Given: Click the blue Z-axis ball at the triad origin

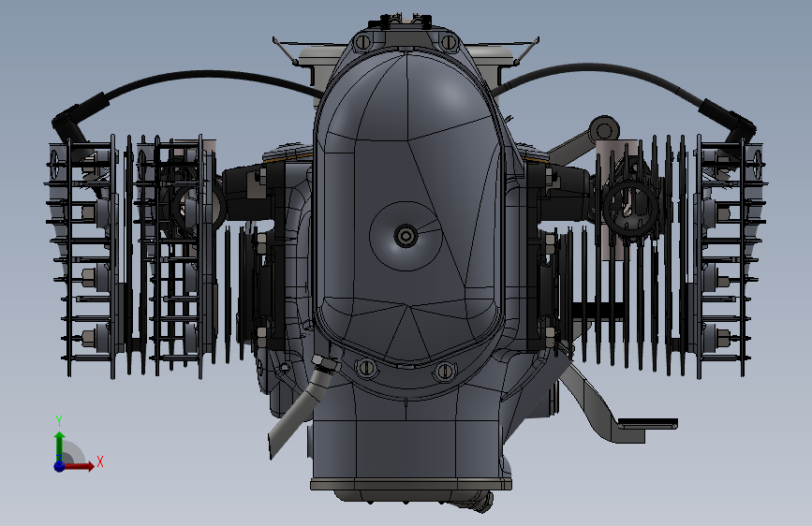Looking at the screenshot, I should click(60, 466).
